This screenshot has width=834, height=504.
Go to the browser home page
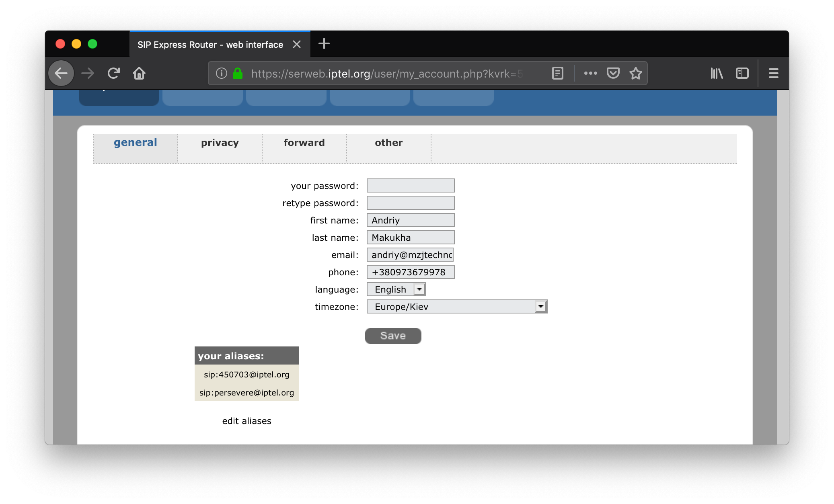(x=139, y=73)
